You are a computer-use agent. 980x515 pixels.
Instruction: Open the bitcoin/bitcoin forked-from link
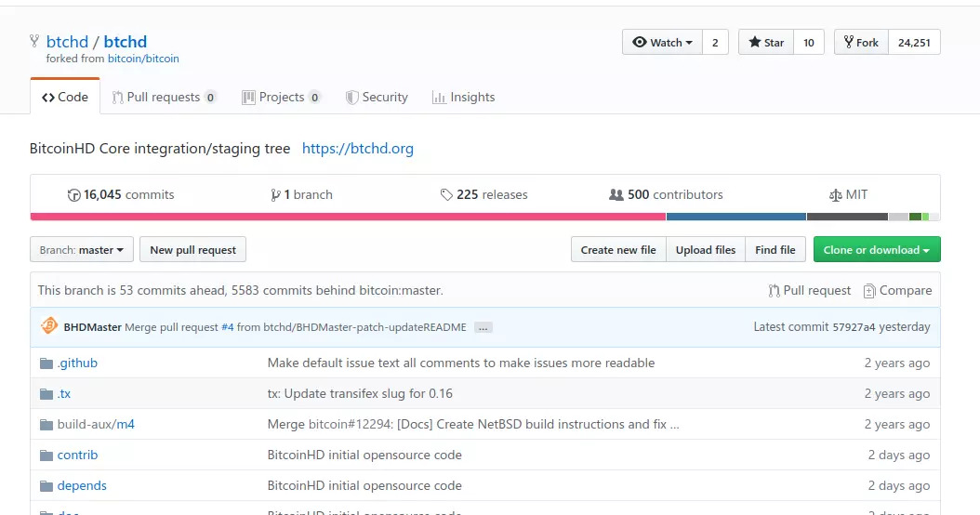point(143,59)
